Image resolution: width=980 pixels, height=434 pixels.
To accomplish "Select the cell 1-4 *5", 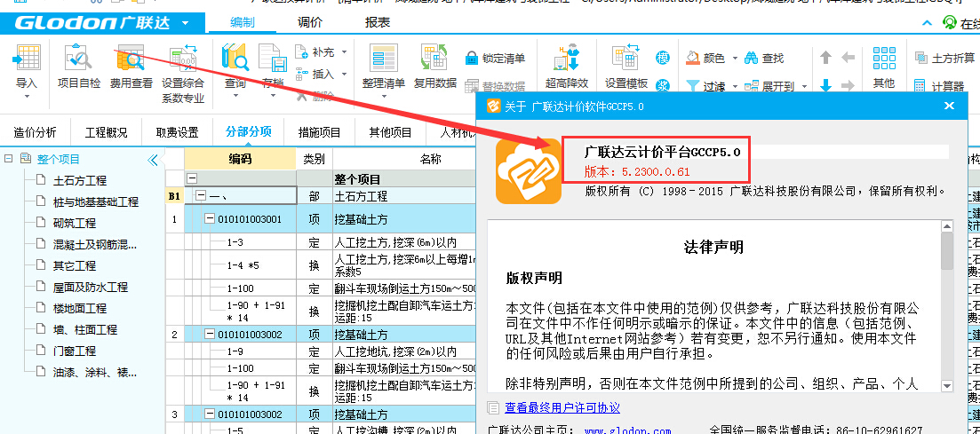I will tap(240, 265).
